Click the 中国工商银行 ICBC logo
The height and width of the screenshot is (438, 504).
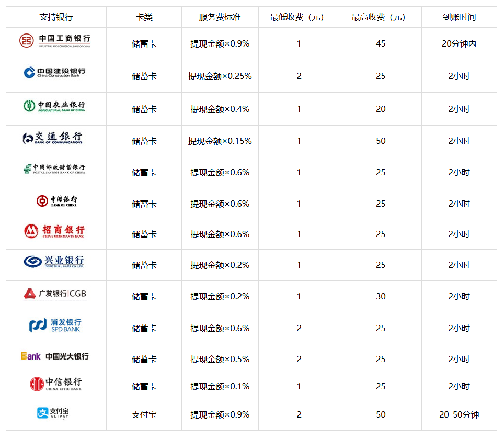[x=55, y=41]
